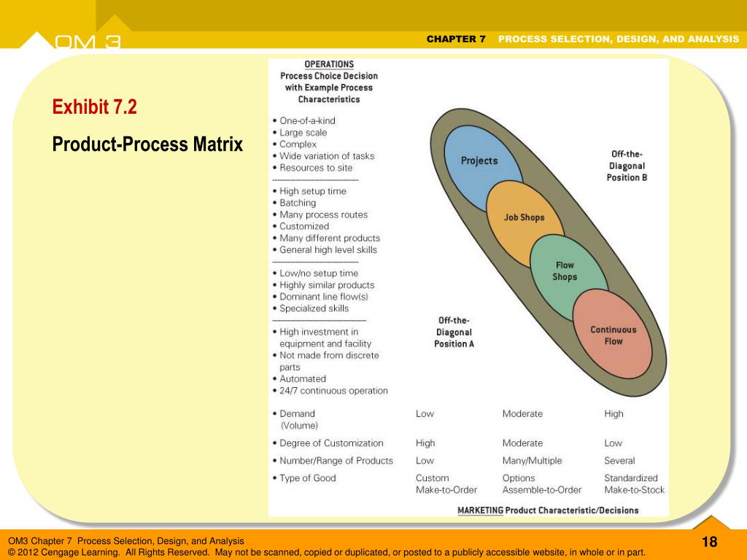The height and width of the screenshot is (560, 747).
Task: Click 'PROCESS SELECTION, DESIGN, AND ANALYSIS' header text
Action: 619,39
